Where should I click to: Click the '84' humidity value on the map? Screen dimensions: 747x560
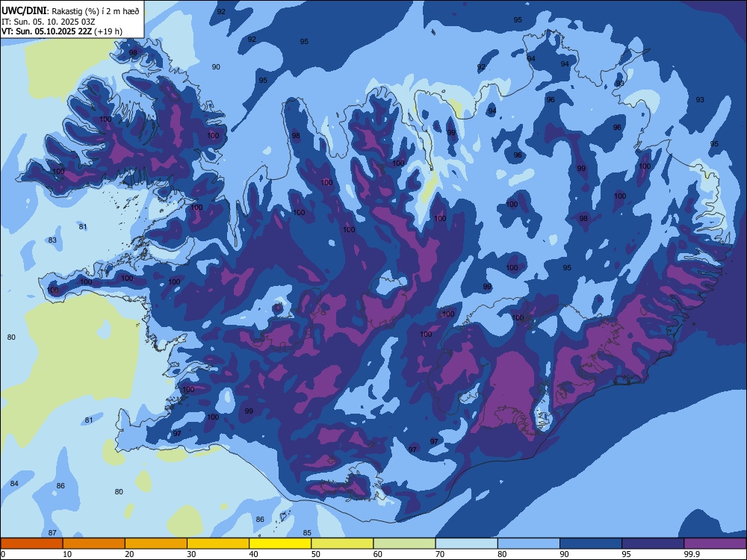coord(14,483)
